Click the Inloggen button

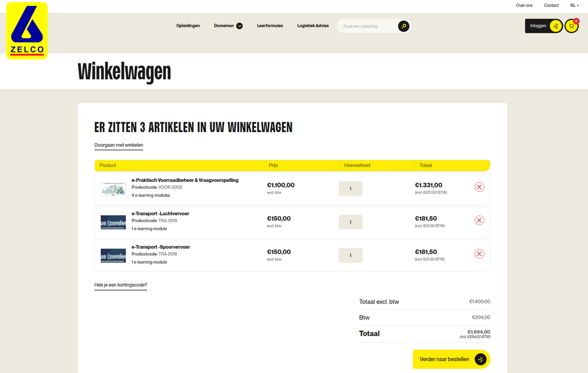[x=543, y=26]
